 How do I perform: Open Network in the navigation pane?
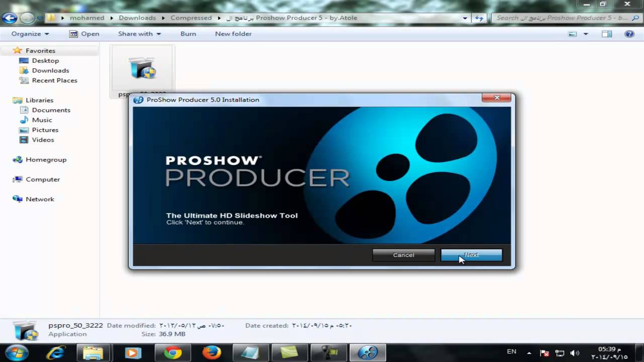[40, 199]
